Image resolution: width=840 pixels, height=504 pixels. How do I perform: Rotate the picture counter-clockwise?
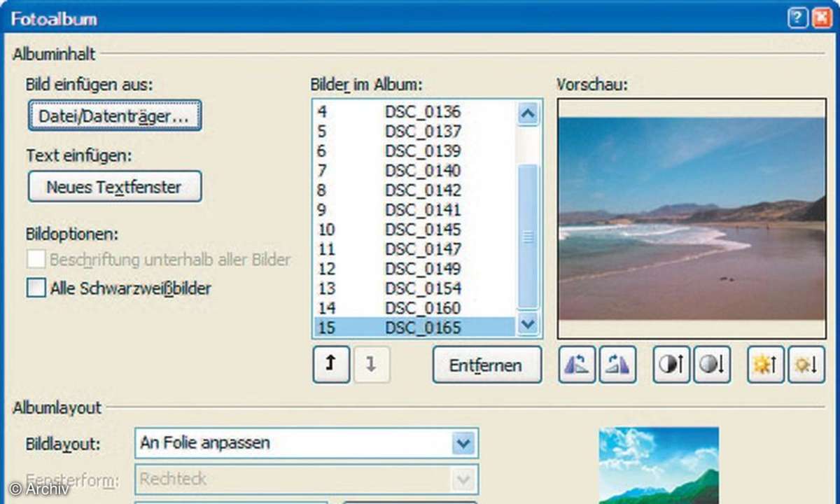click(x=577, y=364)
